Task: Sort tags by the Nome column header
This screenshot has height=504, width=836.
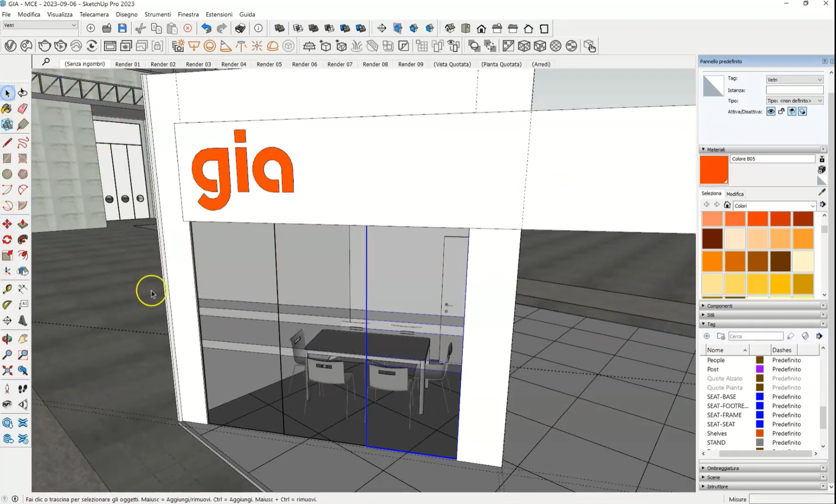Action: [x=726, y=350]
